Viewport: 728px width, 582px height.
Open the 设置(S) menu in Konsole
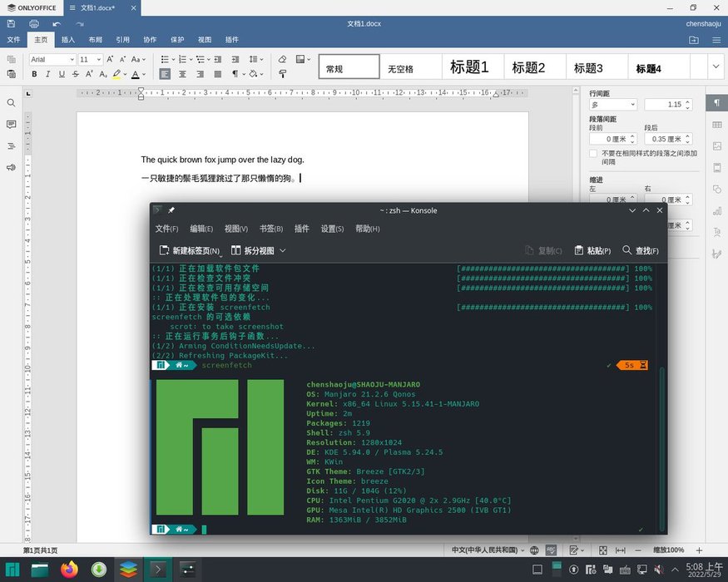click(x=332, y=229)
